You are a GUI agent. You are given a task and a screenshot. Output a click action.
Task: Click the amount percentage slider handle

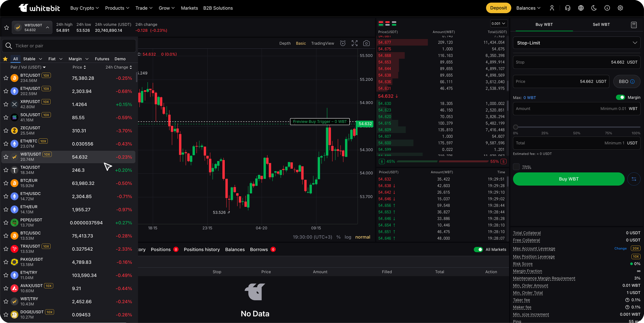[x=516, y=127]
